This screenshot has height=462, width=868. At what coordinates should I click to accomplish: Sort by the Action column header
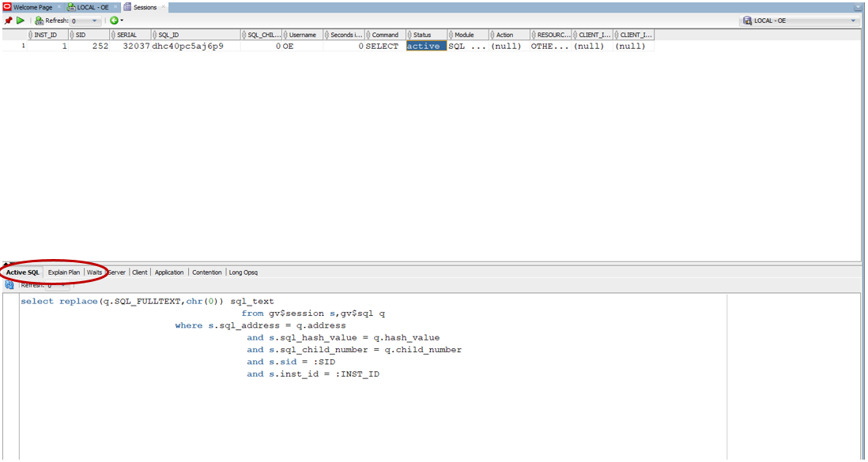click(509, 35)
